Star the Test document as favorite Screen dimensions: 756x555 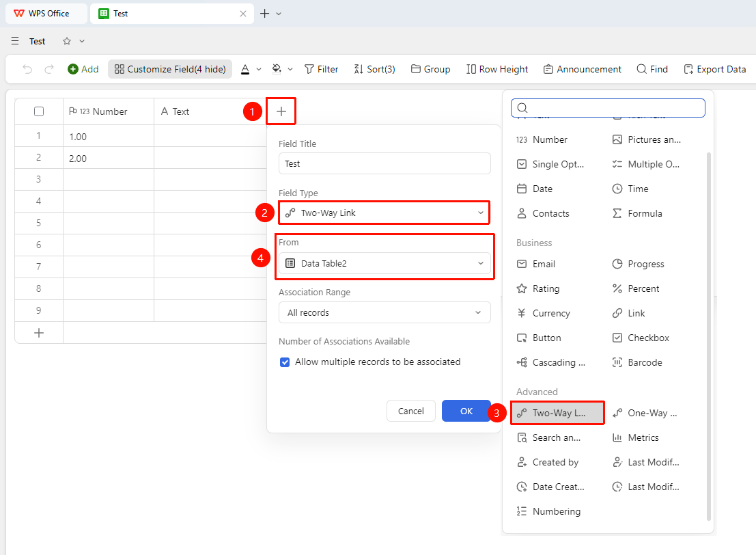click(67, 41)
